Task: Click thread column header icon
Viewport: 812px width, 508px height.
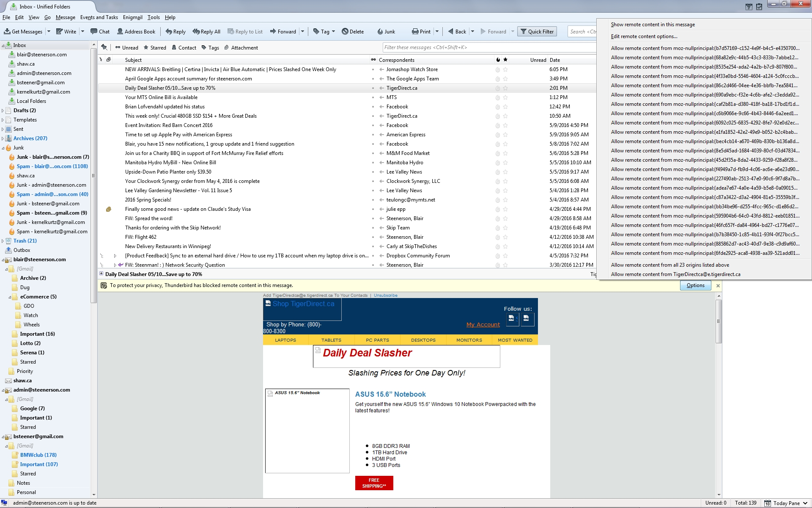Action: (101, 60)
